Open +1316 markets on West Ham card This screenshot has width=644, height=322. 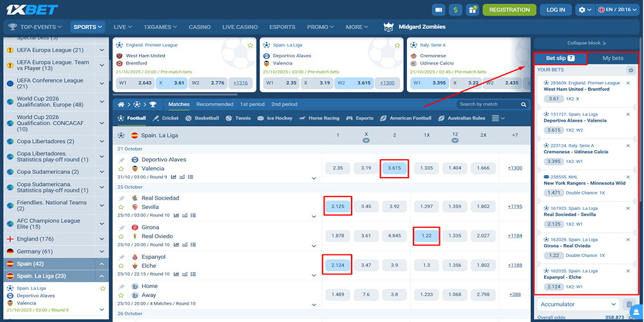241,83
